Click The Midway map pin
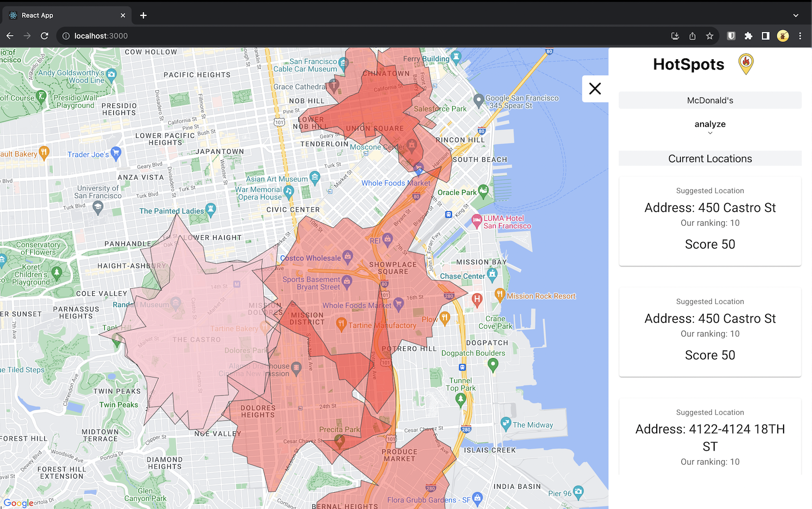 505,424
